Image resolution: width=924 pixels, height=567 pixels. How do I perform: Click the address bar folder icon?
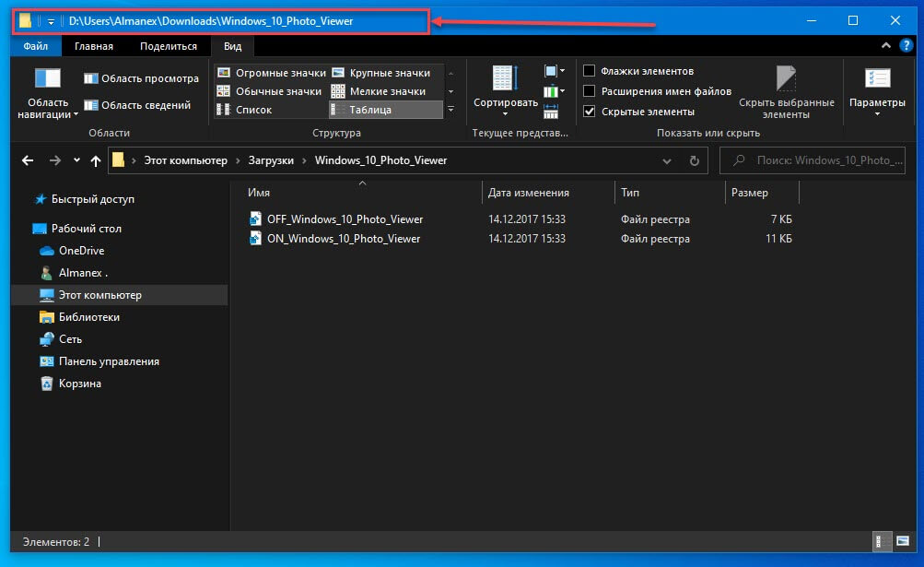[x=119, y=159]
